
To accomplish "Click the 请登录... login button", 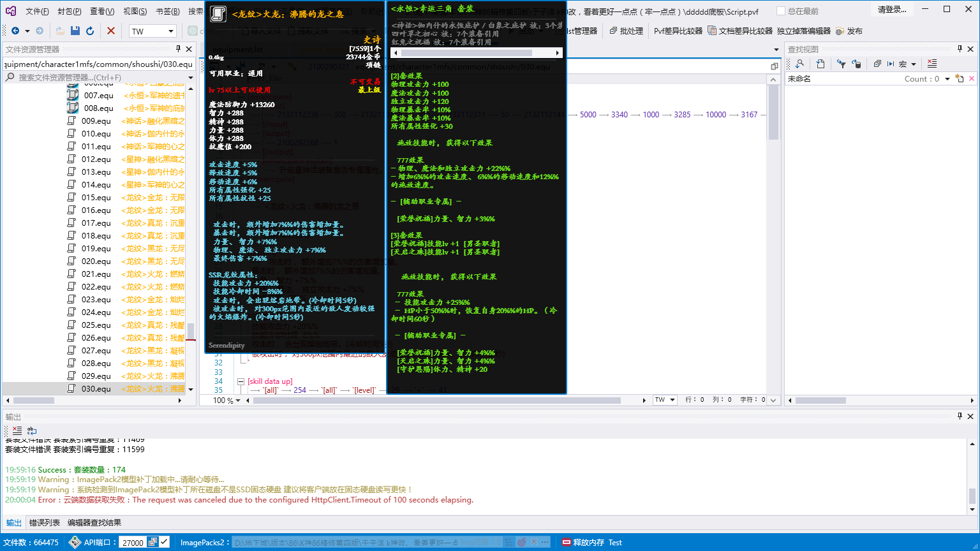I will click(892, 10).
